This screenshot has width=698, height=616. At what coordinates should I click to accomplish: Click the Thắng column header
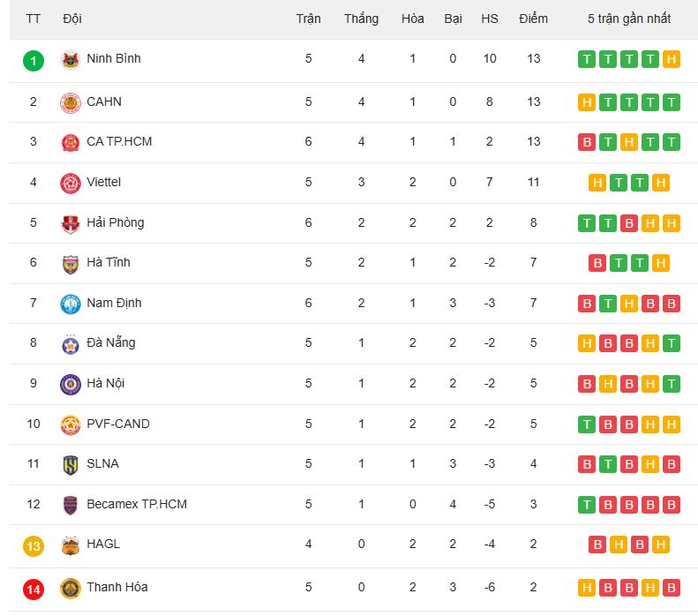point(361,19)
